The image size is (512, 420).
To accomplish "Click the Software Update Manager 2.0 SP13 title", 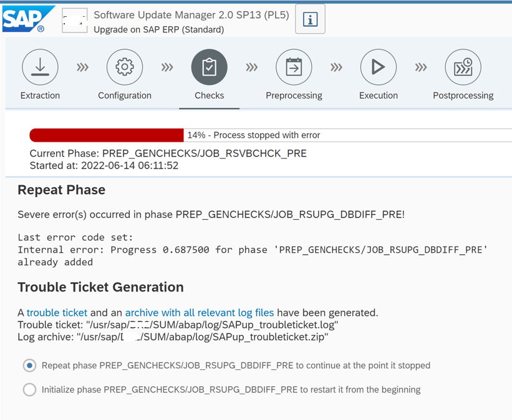I will point(191,15).
